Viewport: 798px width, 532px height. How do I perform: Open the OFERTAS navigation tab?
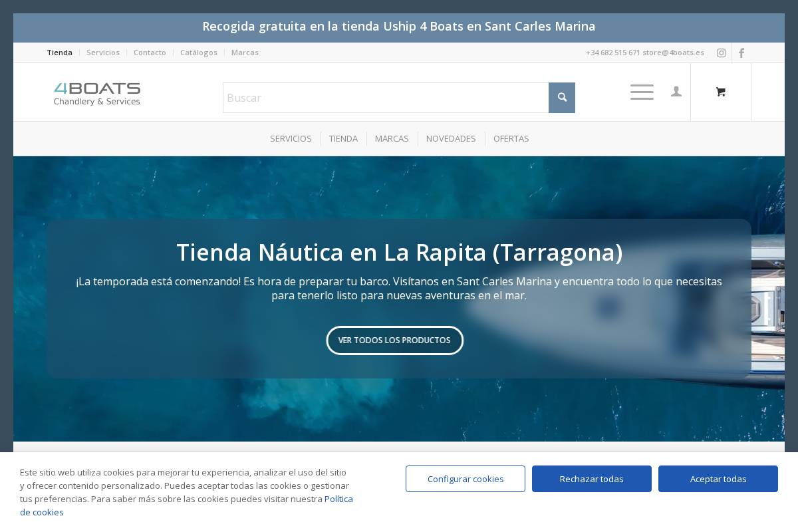pyautogui.click(x=511, y=138)
